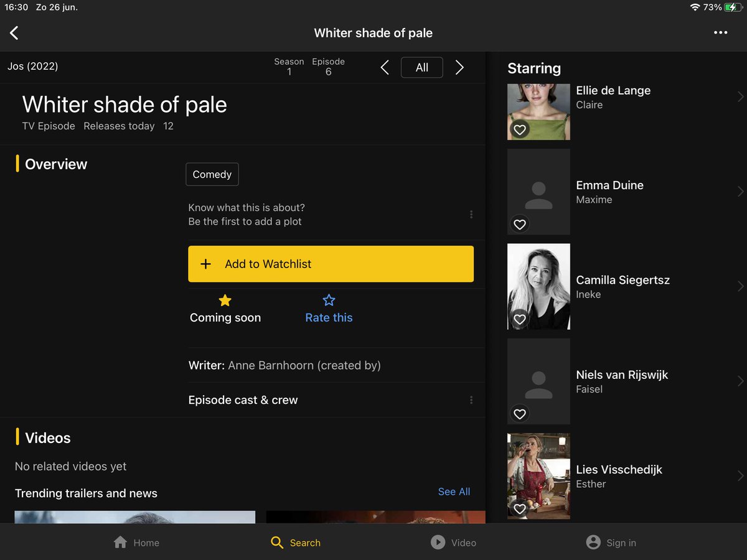Select Niels van Rijswijk name text
The height and width of the screenshot is (560, 747).
point(622,375)
